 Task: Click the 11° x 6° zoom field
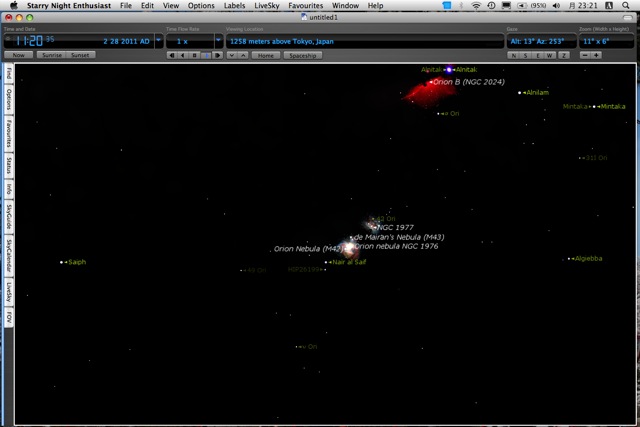coord(607,41)
